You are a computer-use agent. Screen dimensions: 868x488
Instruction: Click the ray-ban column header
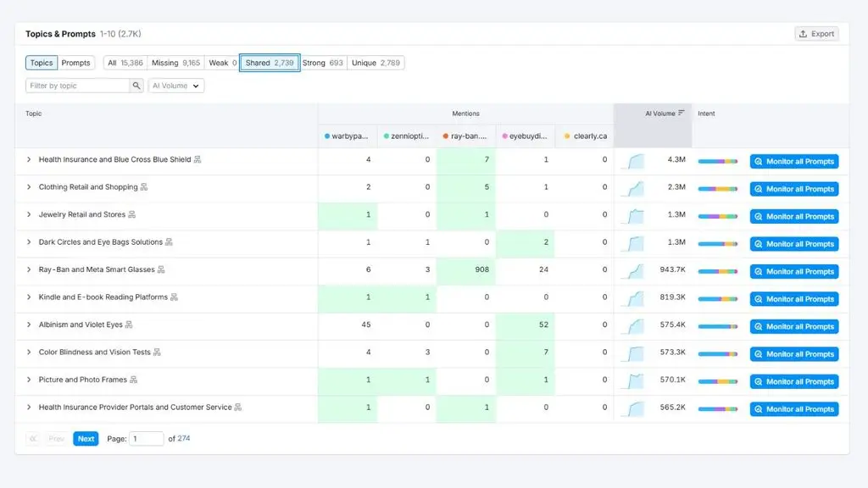(465, 136)
